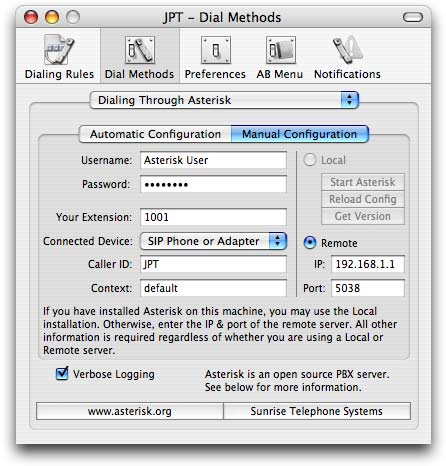Click the Your Extension field showing 1001
Image resolution: width=446 pixels, height=466 pixels.
pos(213,217)
